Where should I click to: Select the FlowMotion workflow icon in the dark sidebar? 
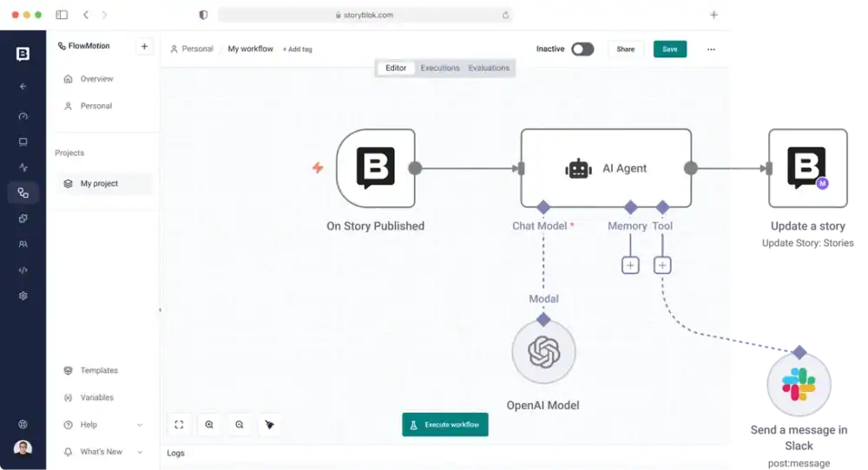click(x=23, y=193)
